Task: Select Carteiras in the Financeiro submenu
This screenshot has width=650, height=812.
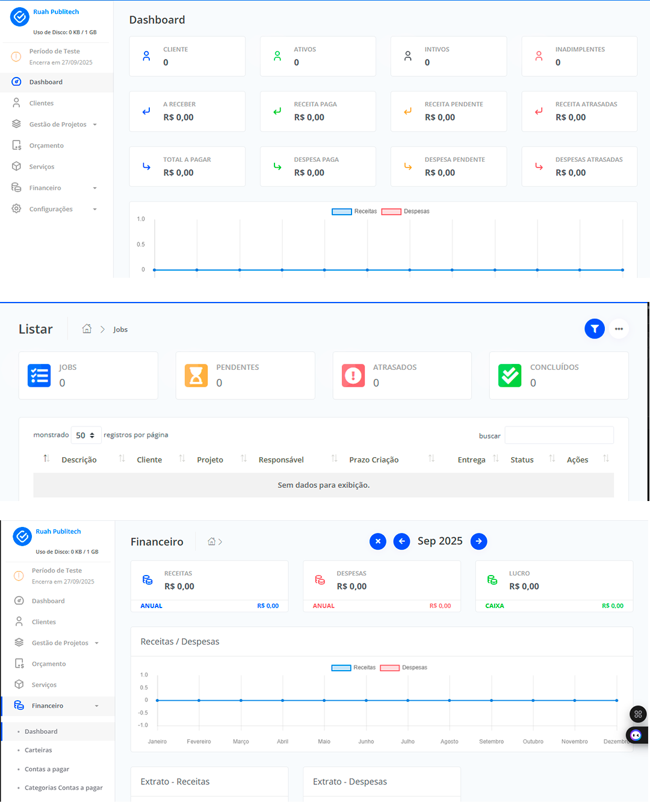Action: point(39,750)
